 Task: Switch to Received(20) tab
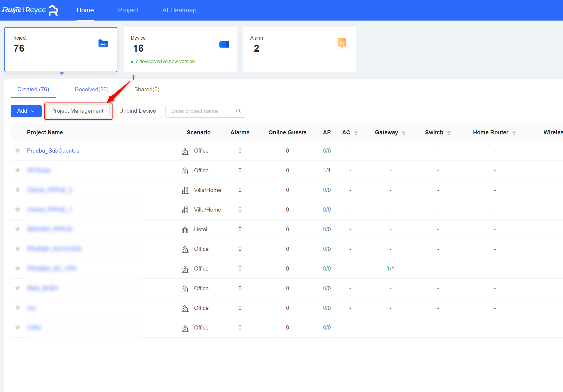point(92,89)
